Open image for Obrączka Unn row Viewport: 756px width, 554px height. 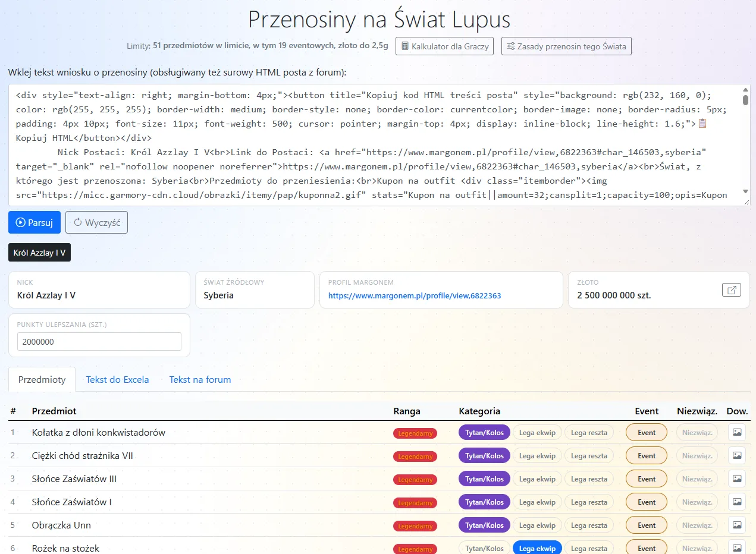tap(737, 525)
